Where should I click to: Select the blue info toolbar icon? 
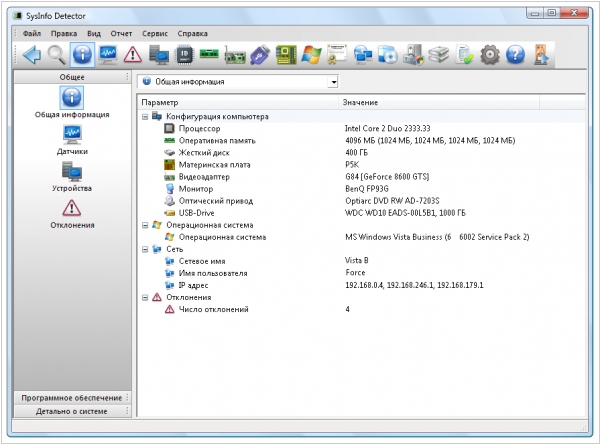point(82,55)
